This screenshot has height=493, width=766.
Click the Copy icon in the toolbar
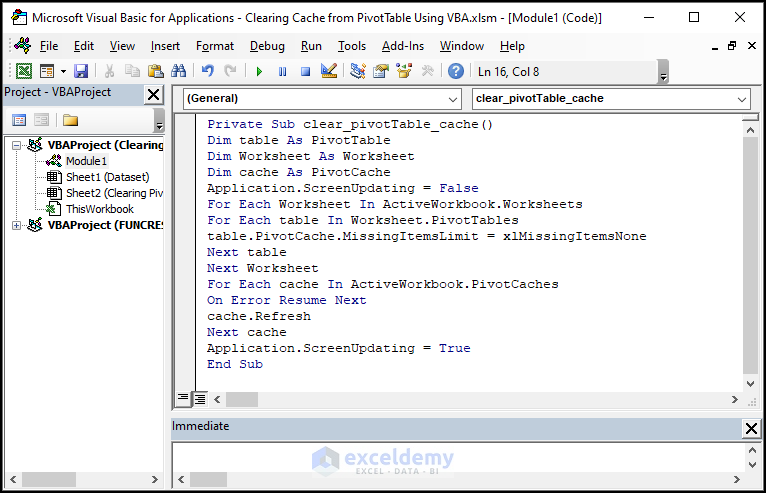132,71
